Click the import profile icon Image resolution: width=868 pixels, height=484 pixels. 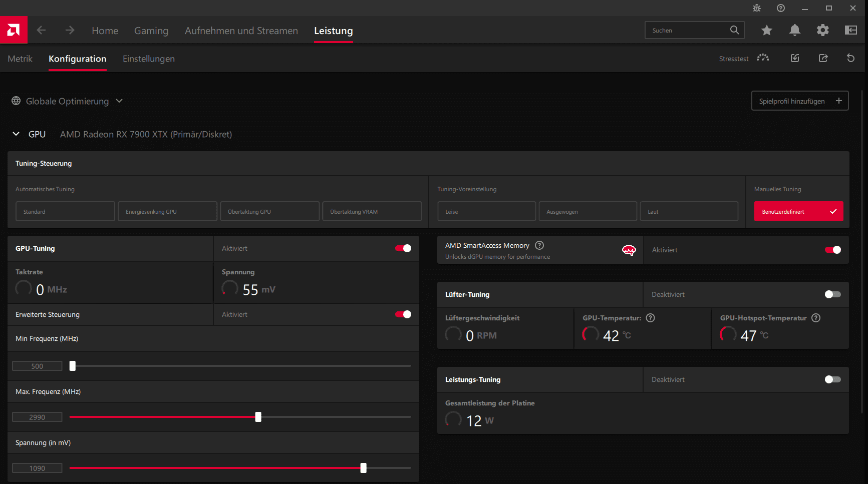795,58
